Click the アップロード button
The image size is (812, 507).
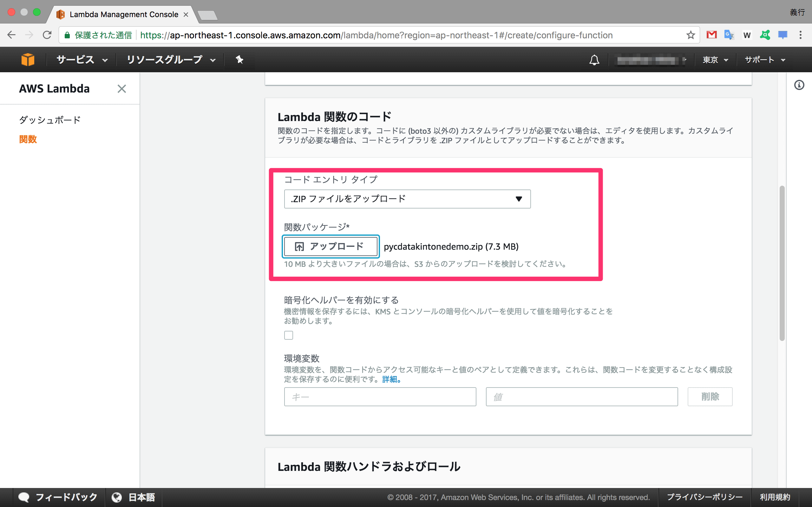pos(331,247)
